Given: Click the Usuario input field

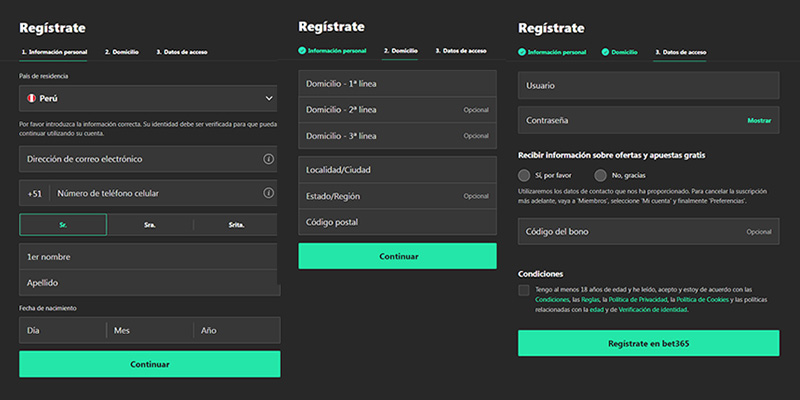Looking at the screenshot, I should click(648, 85).
